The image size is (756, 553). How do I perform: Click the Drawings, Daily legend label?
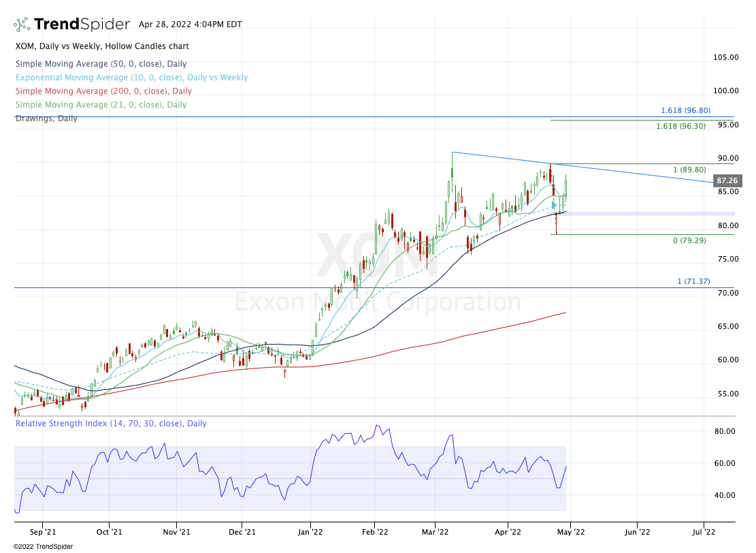pos(46,118)
